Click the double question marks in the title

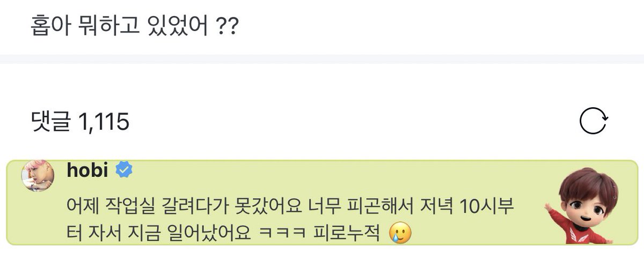click(230, 25)
